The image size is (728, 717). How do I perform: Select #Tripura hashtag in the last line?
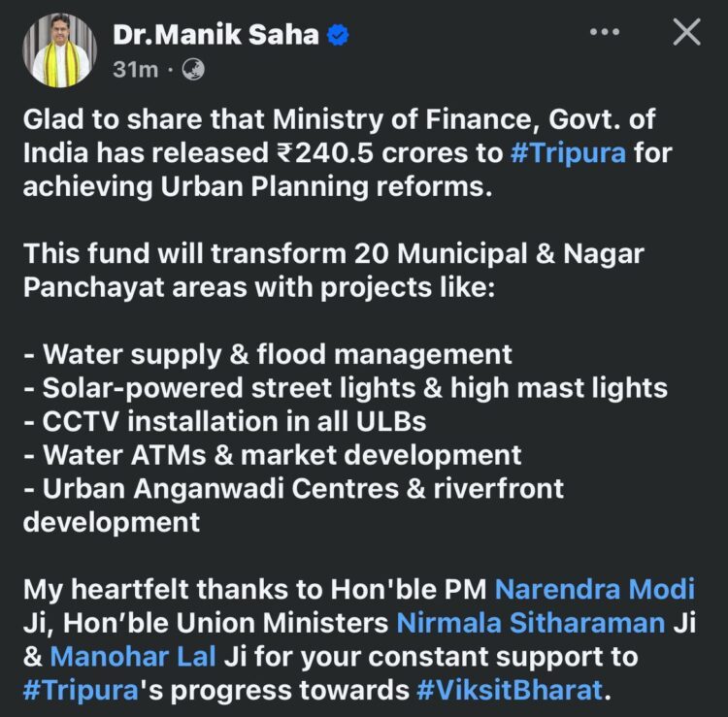pyautogui.click(x=82, y=691)
